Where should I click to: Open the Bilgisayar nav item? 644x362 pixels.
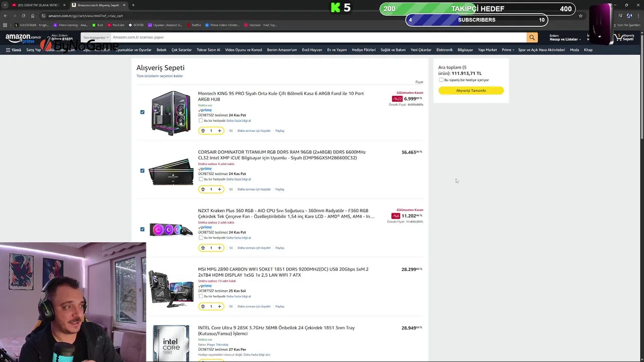465,50
